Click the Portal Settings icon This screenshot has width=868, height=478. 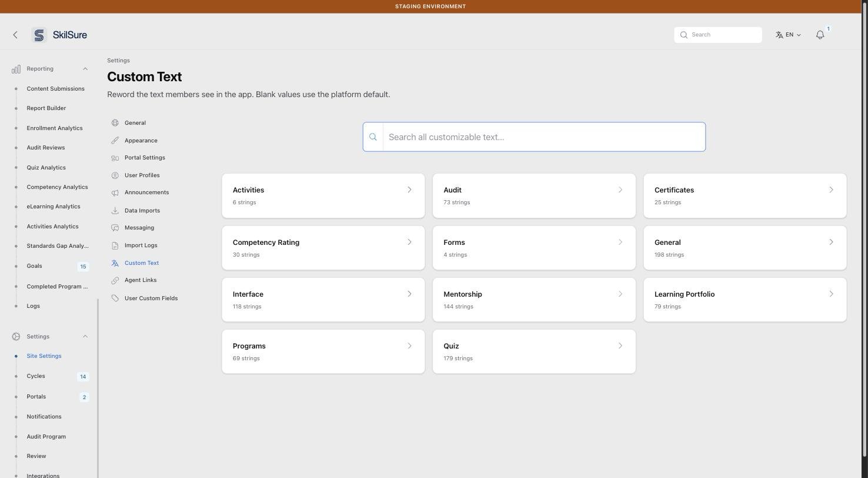pyautogui.click(x=115, y=158)
